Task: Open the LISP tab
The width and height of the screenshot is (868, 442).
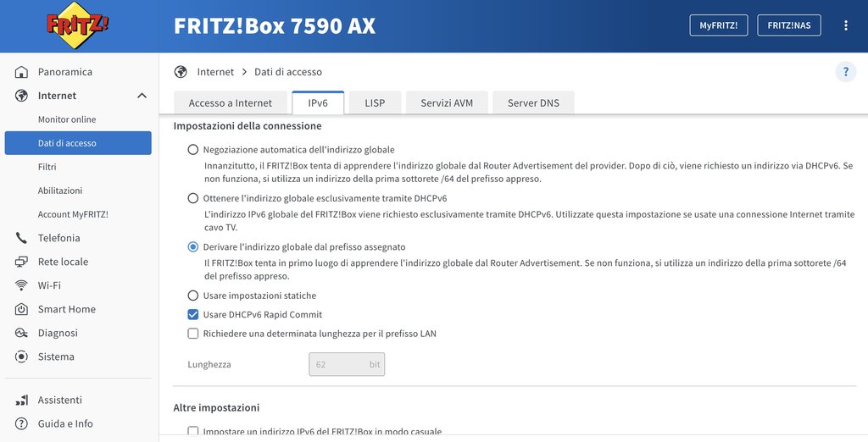Action: pyautogui.click(x=375, y=103)
